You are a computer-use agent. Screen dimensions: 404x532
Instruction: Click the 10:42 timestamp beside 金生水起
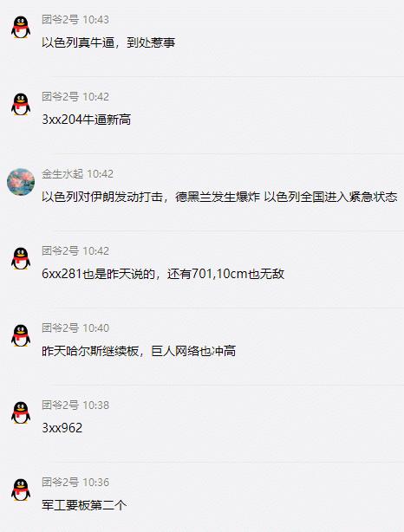coord(101,173)
